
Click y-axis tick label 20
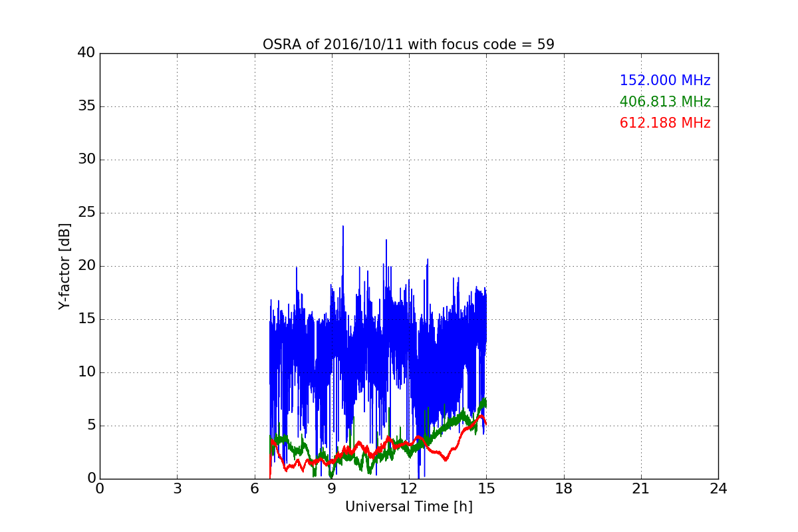(86, 266)
